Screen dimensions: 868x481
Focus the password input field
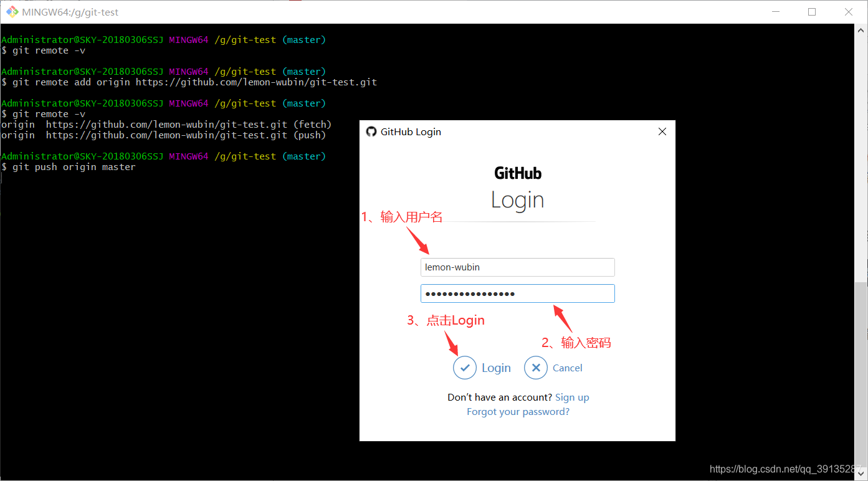(518, 293)
